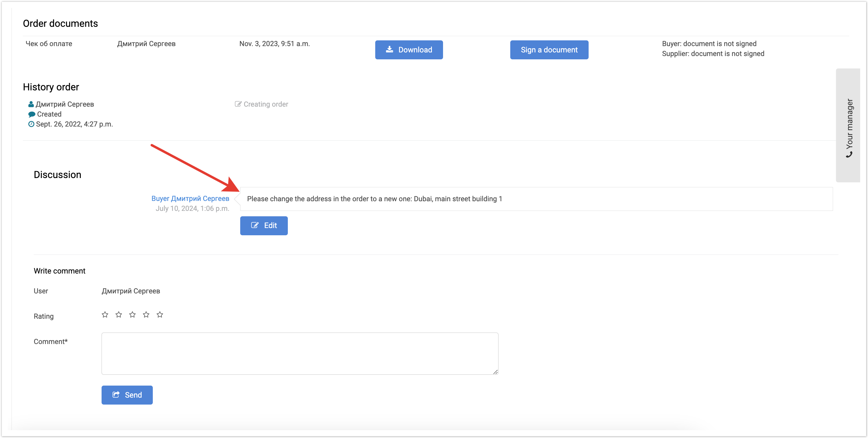Viewport: 868px width, 438px height.
Task: Focus the Comment text area
Action: (x=300, y=353)
